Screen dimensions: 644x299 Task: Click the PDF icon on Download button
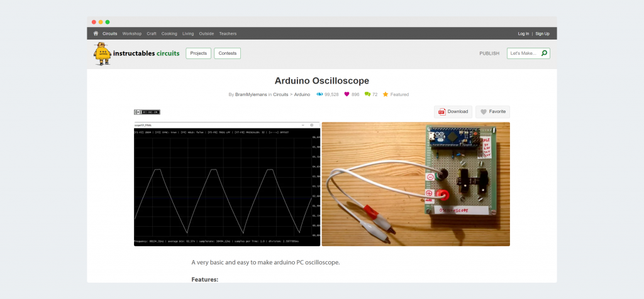pos(442,112)
